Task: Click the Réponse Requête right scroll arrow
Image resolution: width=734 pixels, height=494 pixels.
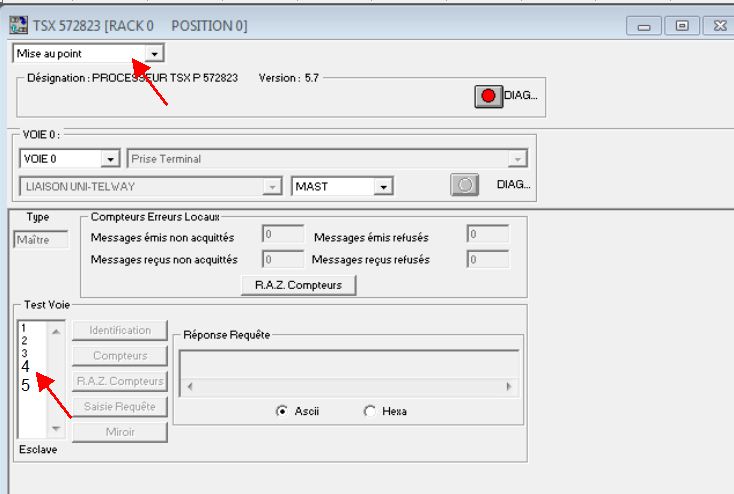Action: click(509, 386)
